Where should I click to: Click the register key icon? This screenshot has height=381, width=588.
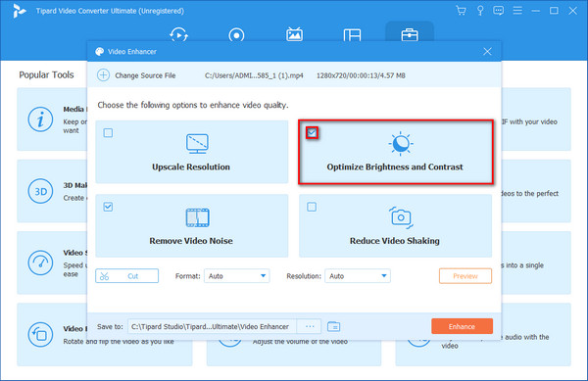pyautogui.click(x=480, y=11)
